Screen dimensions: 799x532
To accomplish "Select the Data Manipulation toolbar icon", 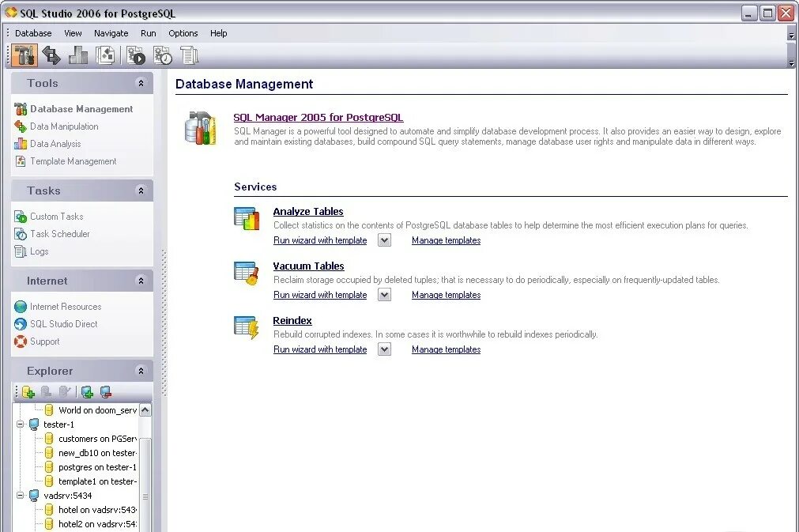I will point(51,55).
